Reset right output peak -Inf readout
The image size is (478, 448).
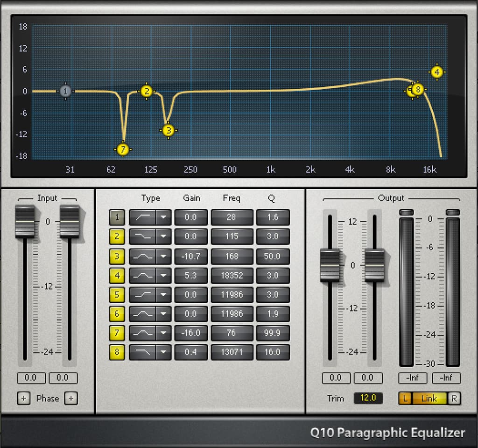tap(446, 378)
